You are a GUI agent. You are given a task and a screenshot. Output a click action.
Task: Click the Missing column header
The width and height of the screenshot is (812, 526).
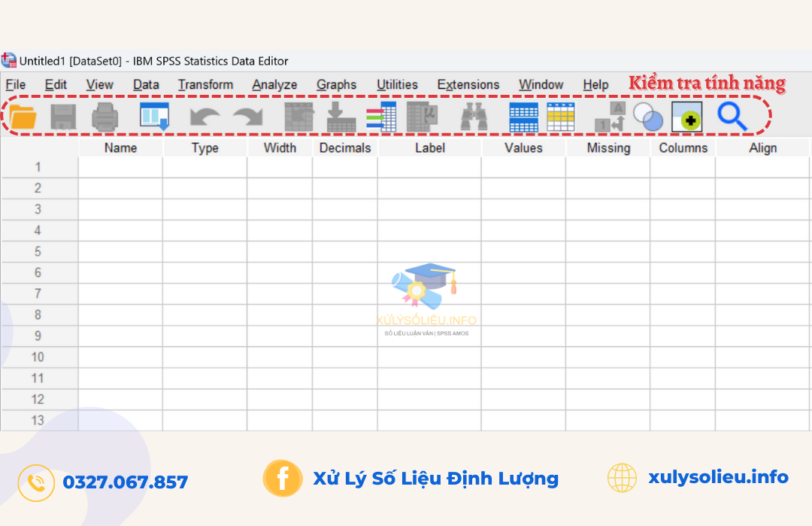click(x=608, y=147)
